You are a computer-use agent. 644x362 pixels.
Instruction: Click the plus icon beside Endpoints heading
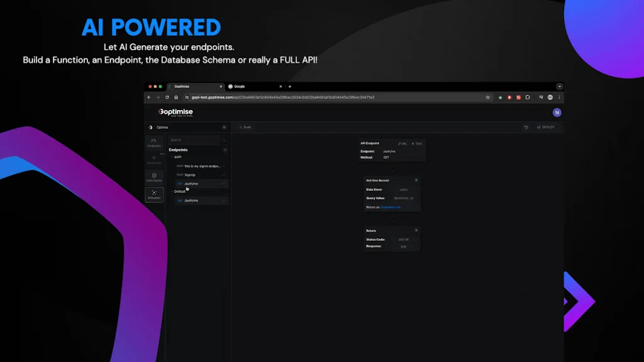[x=225, y=150]
